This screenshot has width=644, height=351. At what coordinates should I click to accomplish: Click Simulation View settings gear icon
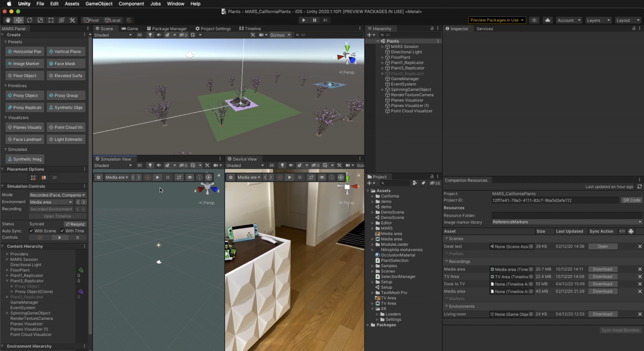click(x=98, y=177)
